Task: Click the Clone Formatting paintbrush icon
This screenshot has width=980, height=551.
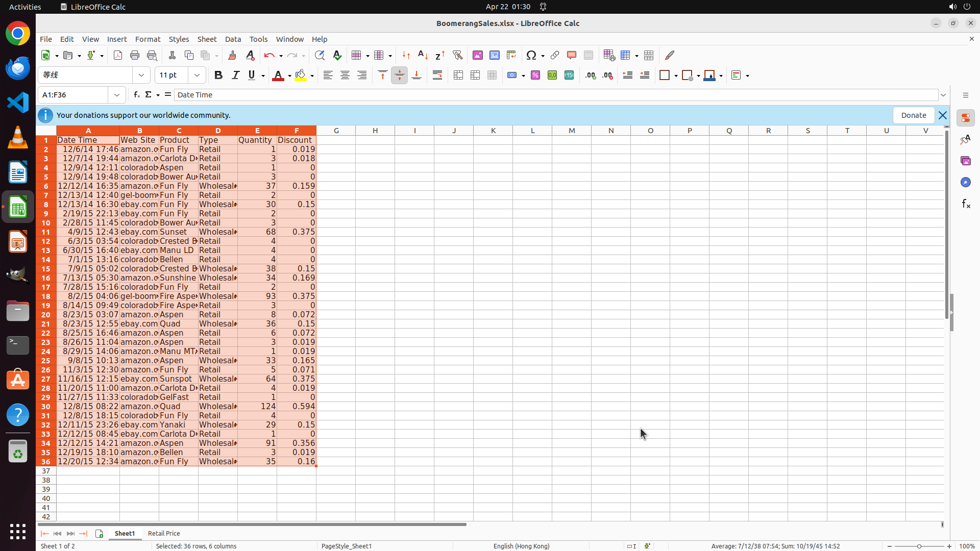Action: (232, 55)
